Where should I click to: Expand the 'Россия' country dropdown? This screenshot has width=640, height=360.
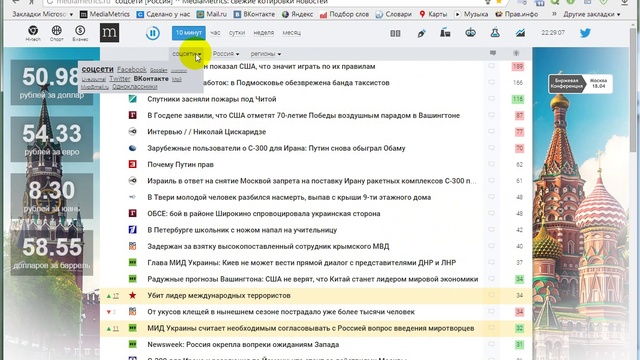226,53
